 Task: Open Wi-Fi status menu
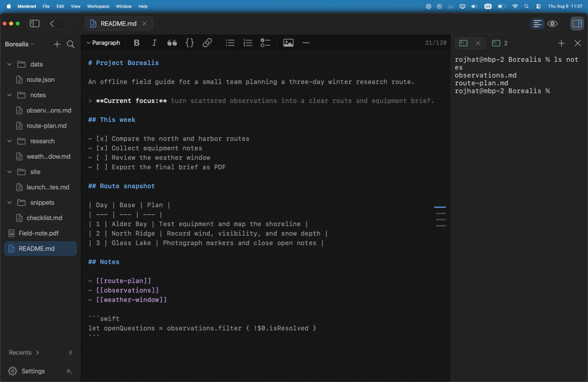tap(515, 6)
